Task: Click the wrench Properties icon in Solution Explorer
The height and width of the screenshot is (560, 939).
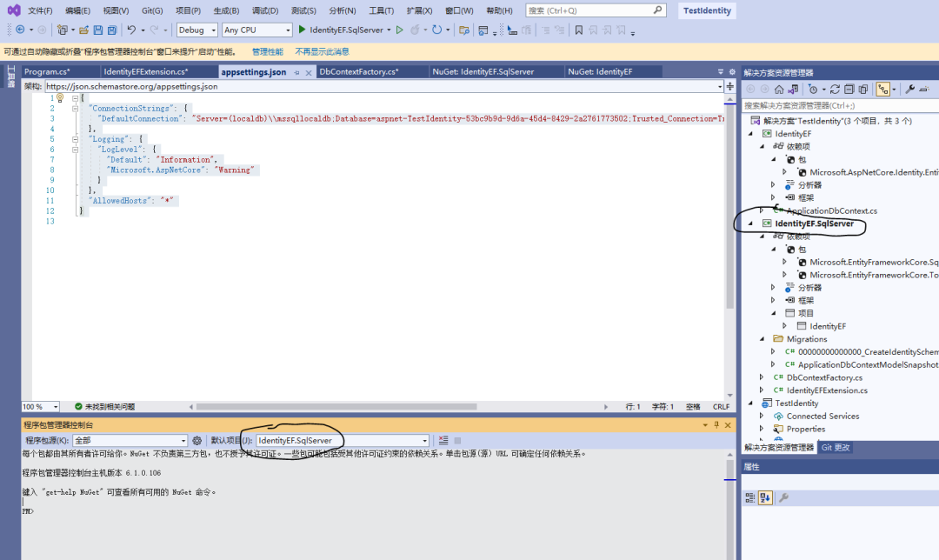Action: [x=910, y=90]
